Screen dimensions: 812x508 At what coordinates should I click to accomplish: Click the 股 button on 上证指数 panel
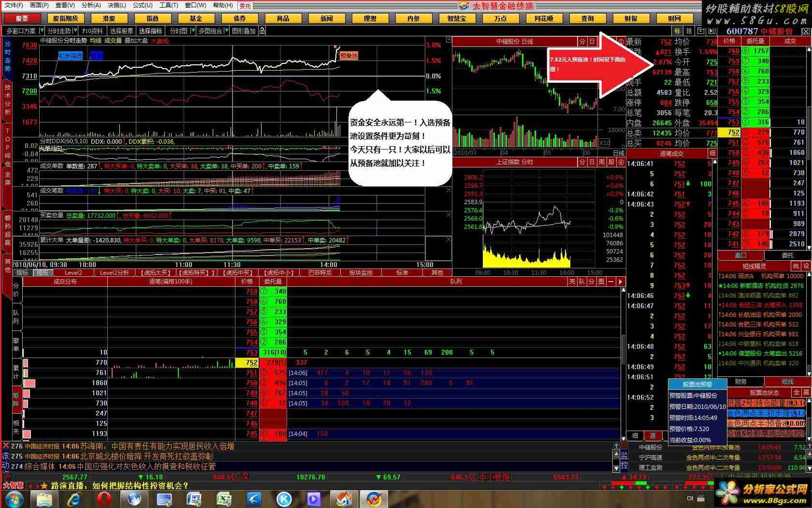tap(611, 162)
